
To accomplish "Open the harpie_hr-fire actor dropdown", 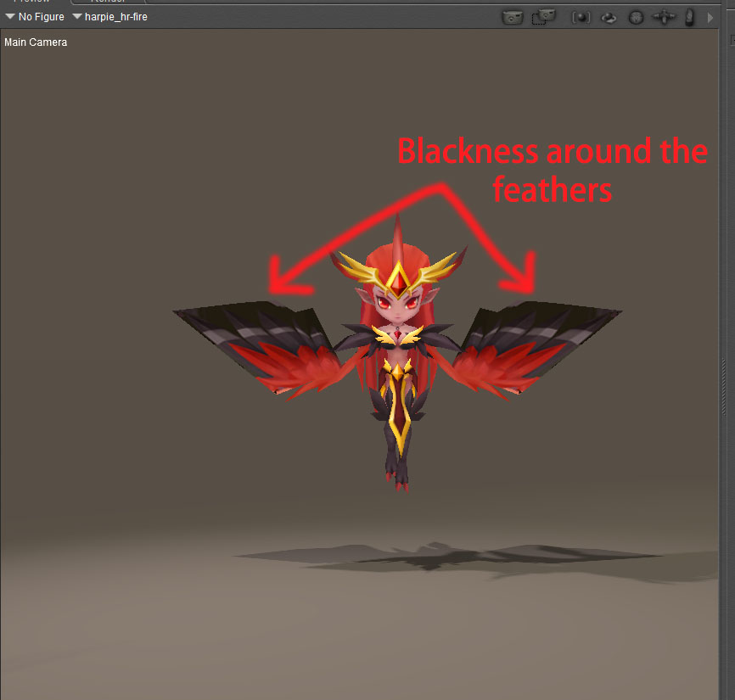I will tap(110, 17).
